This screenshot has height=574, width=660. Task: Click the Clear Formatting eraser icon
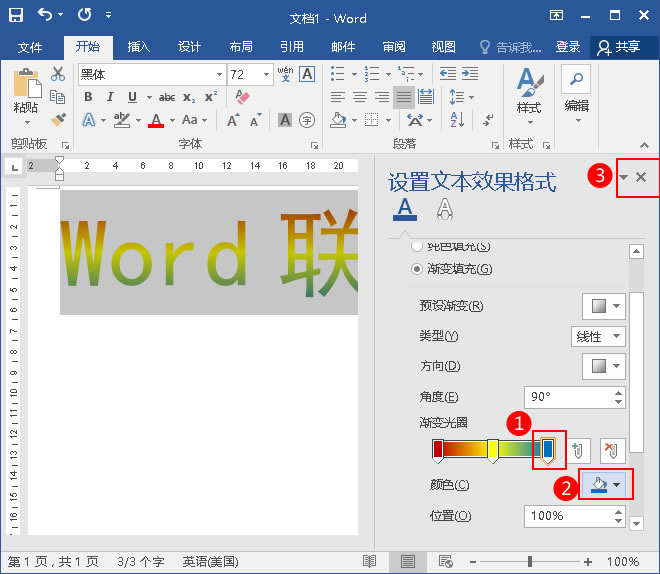click(242, 96)
